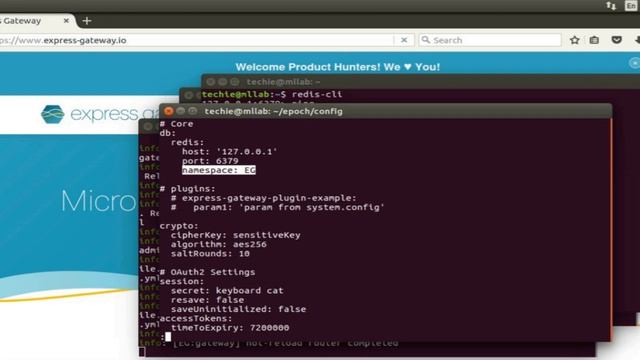Click the Express Gateway logo on the webpage
The width and height of the screenshot is (640, 360).
pyautogui.click(x=100, y=114)
